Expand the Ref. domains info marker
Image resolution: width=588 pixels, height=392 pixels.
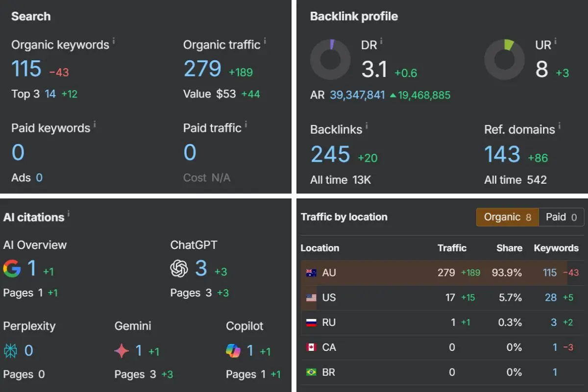pos(560,125)
